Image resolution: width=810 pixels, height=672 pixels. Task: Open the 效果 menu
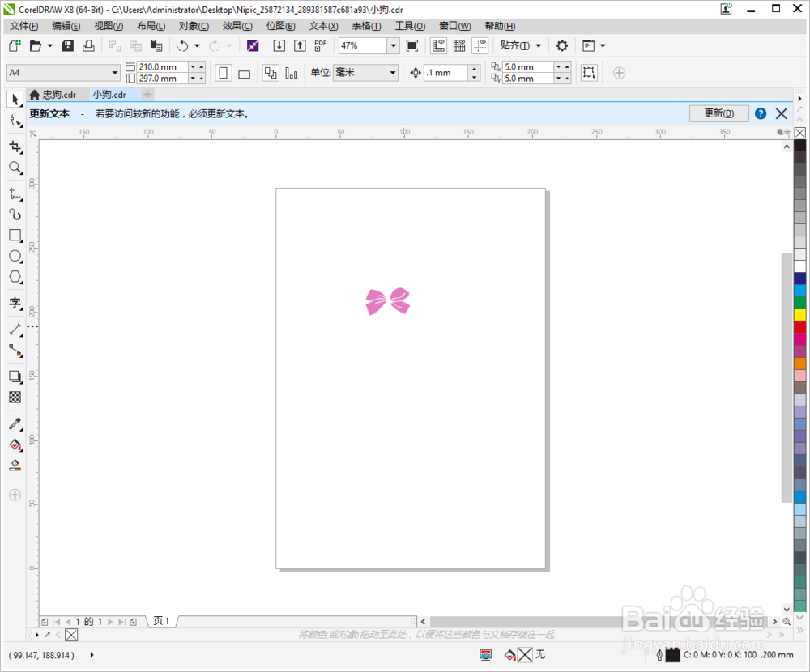click(237, 27)
